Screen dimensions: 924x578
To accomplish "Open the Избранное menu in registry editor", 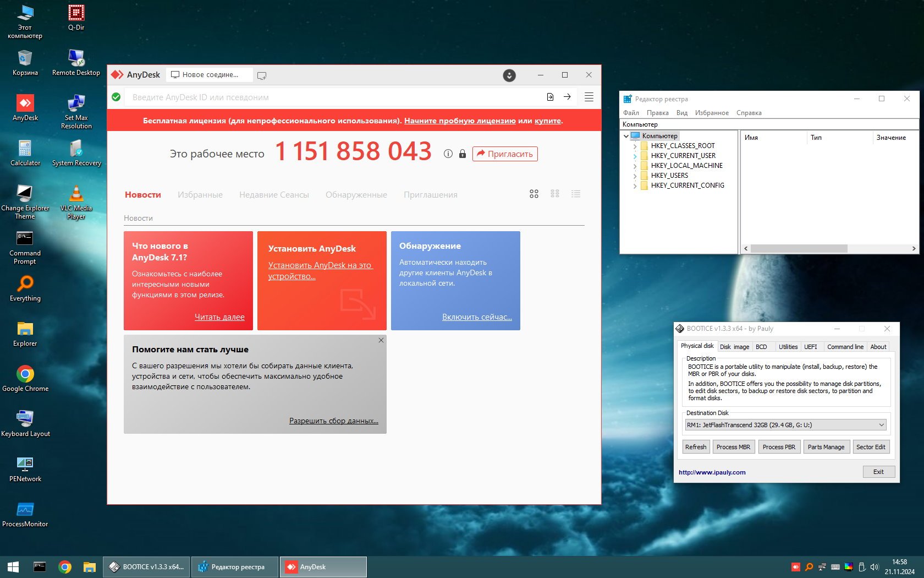I will (x=711, y=113).
